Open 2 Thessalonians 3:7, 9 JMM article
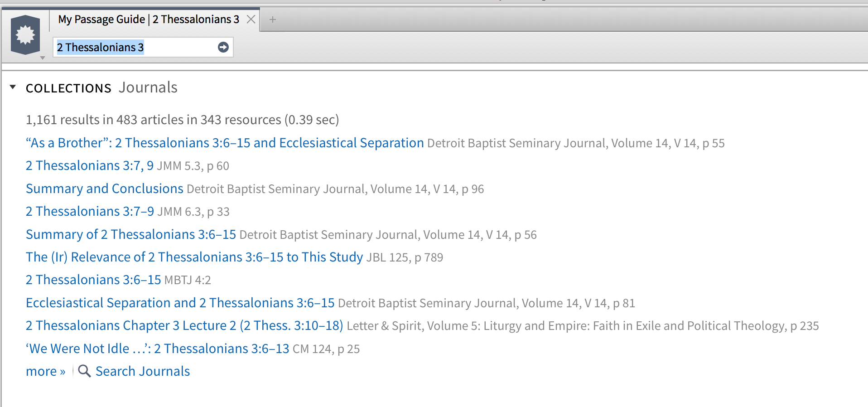 coord(89,166)
